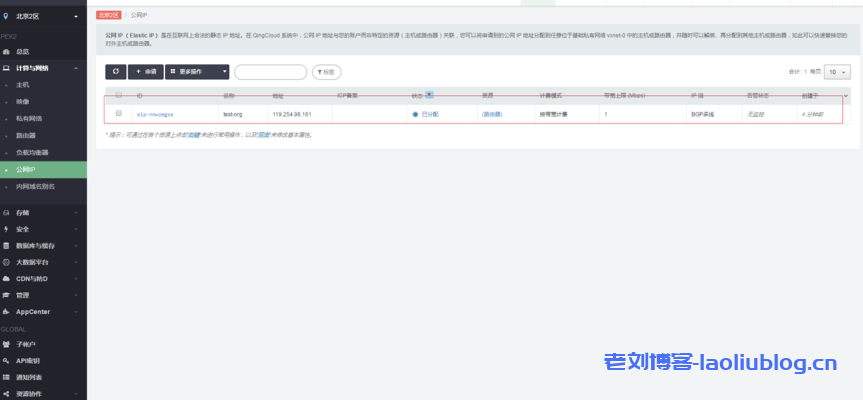
Task: Click the 申请 (apply) button
Action: pos(146,72)
